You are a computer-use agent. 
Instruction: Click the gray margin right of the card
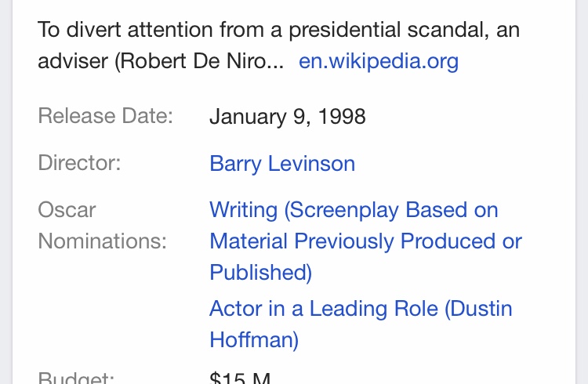point(582,192)
